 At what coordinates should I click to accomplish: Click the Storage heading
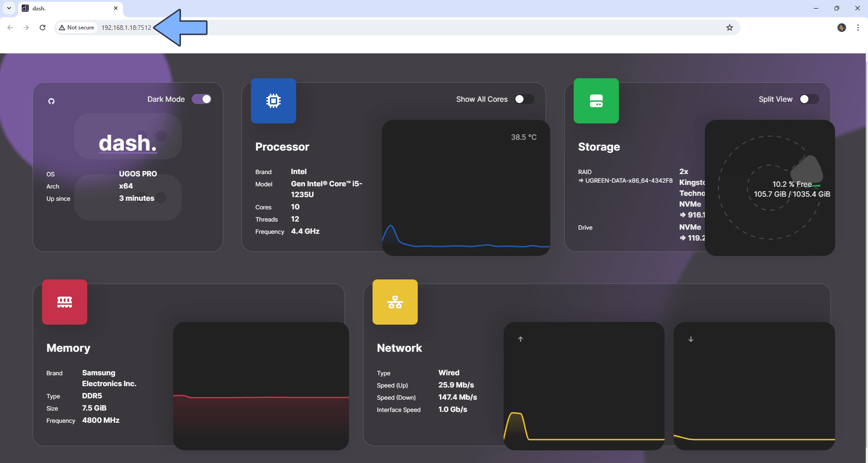(599, 146)
